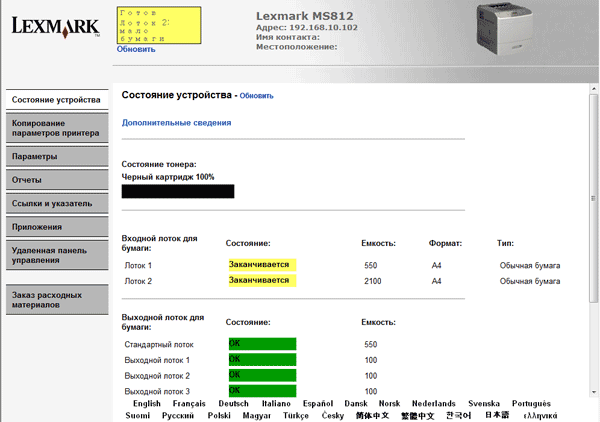Switch language to Svenska

[484, 404]
